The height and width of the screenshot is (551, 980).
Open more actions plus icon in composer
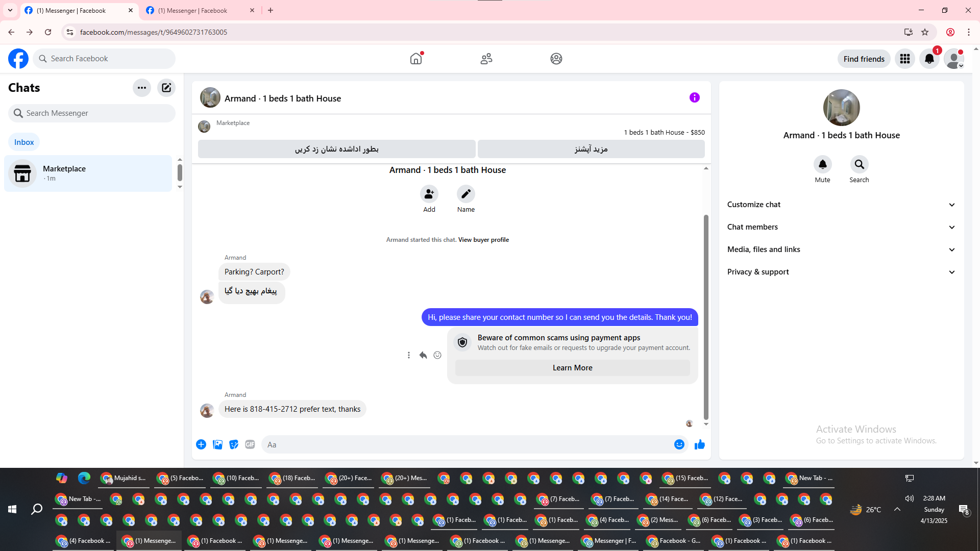click(x=201, y=444)
